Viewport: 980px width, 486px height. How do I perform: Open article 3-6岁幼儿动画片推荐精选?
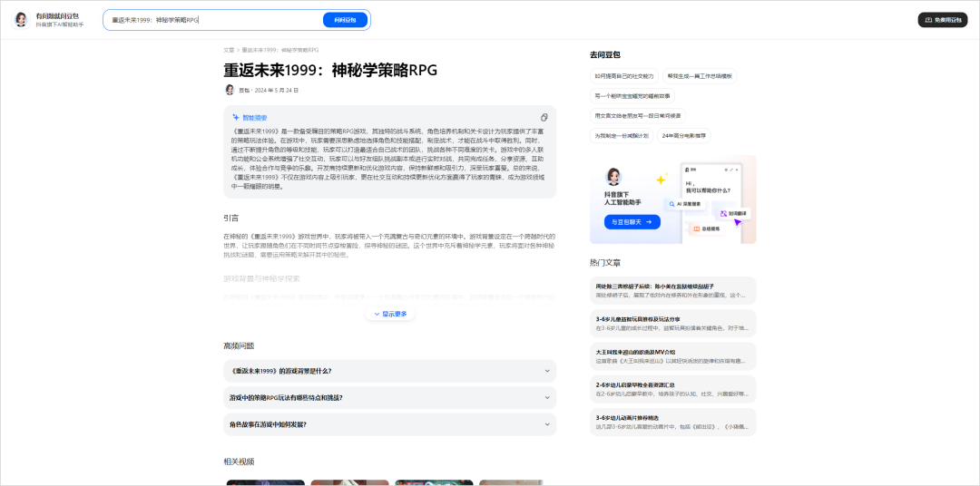point(673,422)
